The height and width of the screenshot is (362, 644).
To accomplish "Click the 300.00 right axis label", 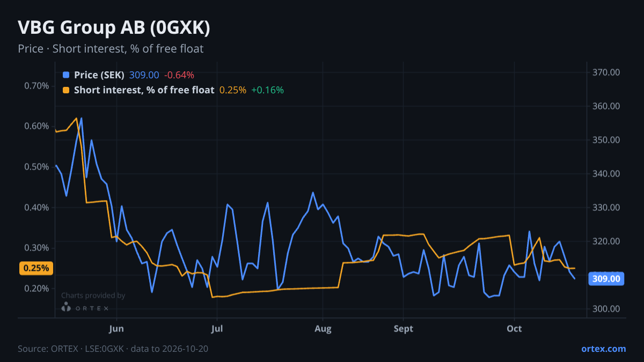I will (x=606, y=309).
